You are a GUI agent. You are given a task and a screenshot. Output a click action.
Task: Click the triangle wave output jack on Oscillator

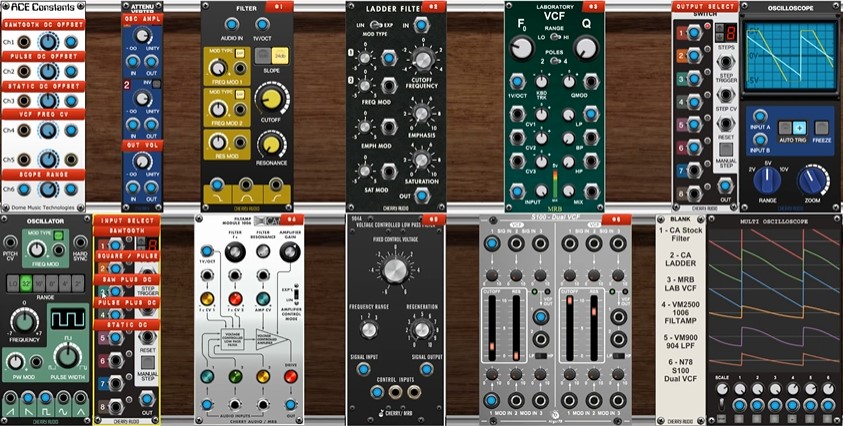click(x=81, y=397)
